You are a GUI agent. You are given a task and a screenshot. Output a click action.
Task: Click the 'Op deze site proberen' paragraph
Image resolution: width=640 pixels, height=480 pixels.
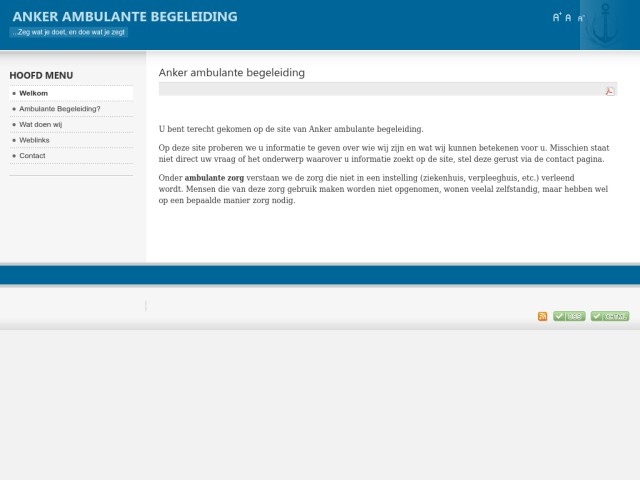[x=380, y=153]
